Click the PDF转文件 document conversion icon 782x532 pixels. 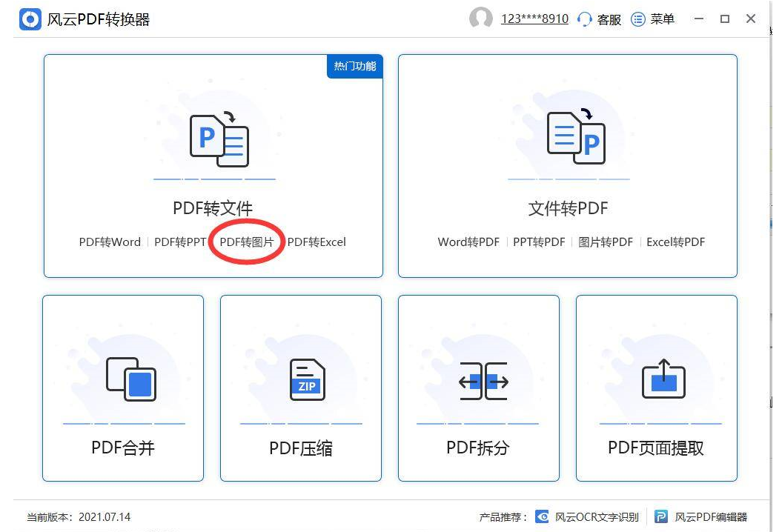219,139
